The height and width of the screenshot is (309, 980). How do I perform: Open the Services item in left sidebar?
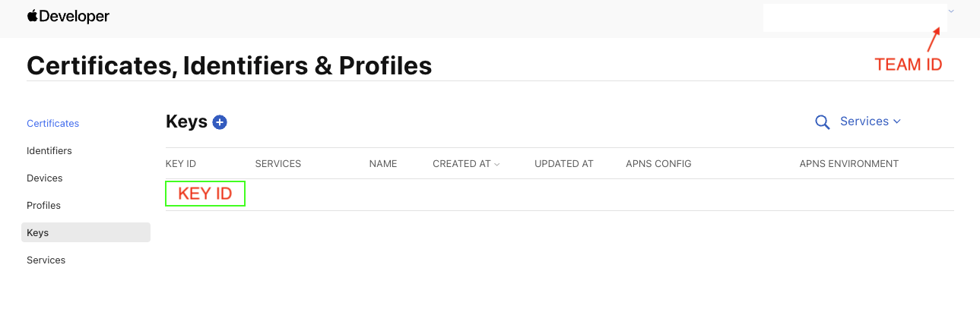coord(46,260)
